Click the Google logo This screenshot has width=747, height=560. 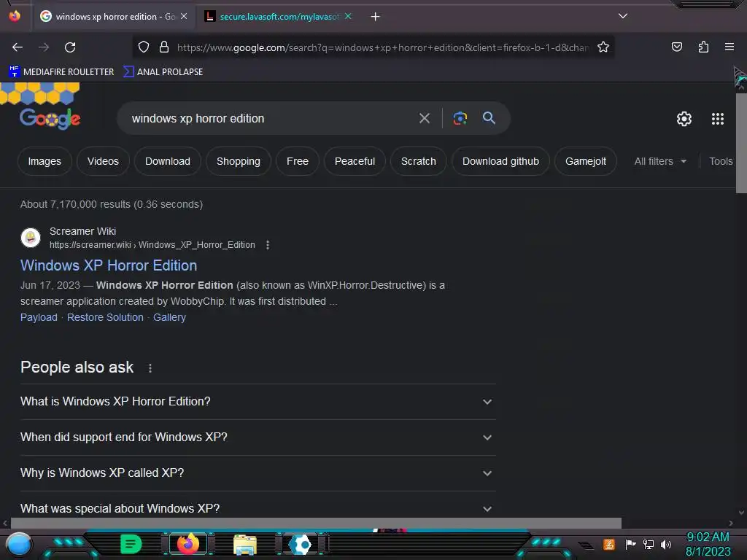(50, 118)
